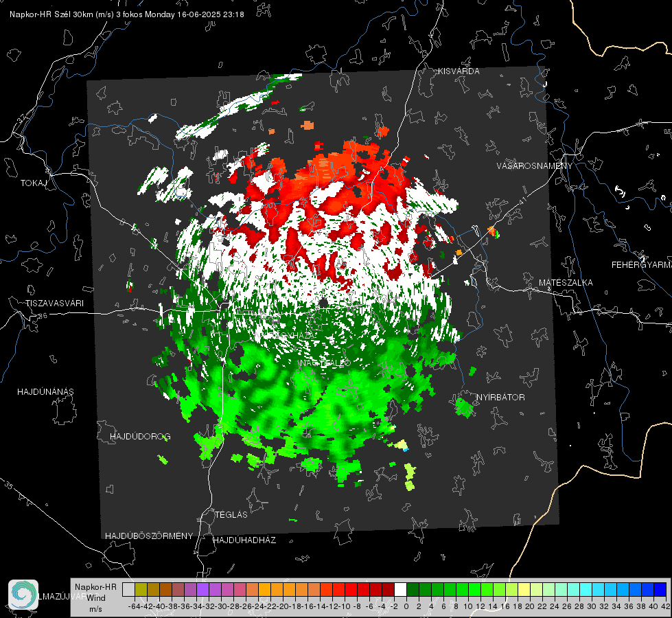Click the 'Napkor-HR' legend title
The height and width of the screenshot is (618, 672).
[x=95, y=587]
